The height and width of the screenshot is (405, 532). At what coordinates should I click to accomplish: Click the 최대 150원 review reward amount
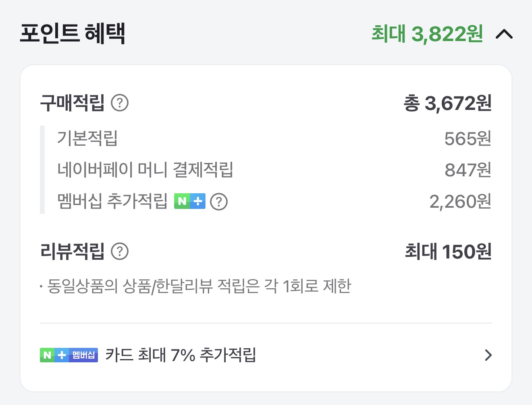448,252
